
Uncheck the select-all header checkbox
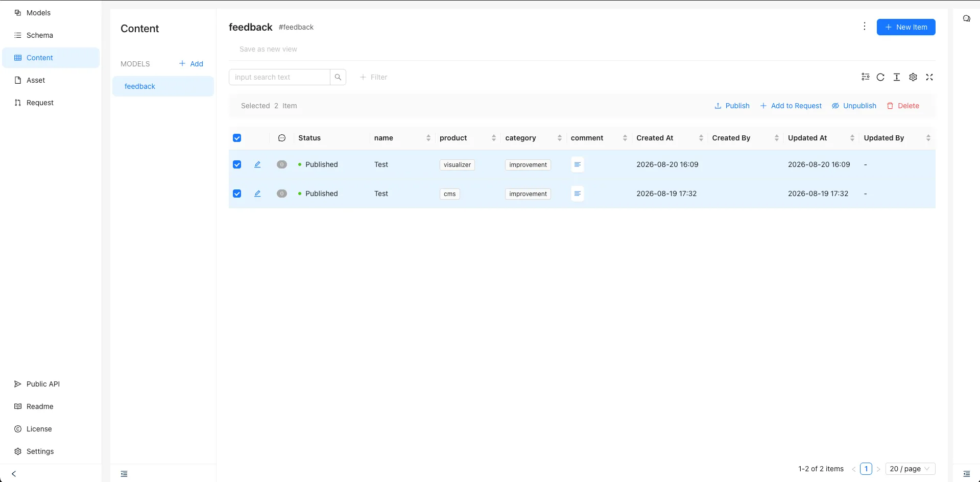[x=237, y=138]
